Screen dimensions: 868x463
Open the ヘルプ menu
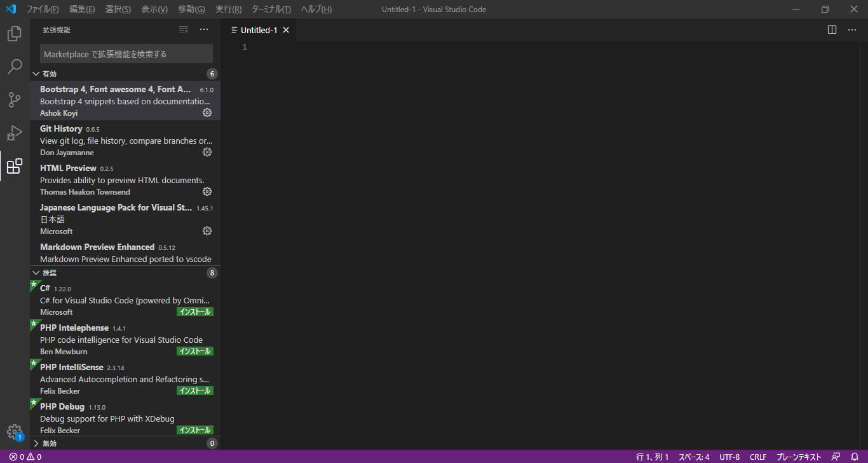click(316, 9)
